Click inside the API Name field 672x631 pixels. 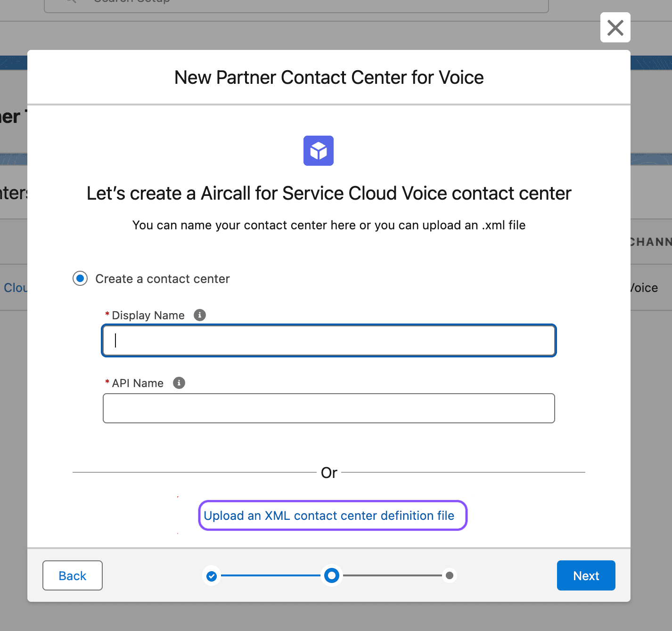(x=329, y=408)
